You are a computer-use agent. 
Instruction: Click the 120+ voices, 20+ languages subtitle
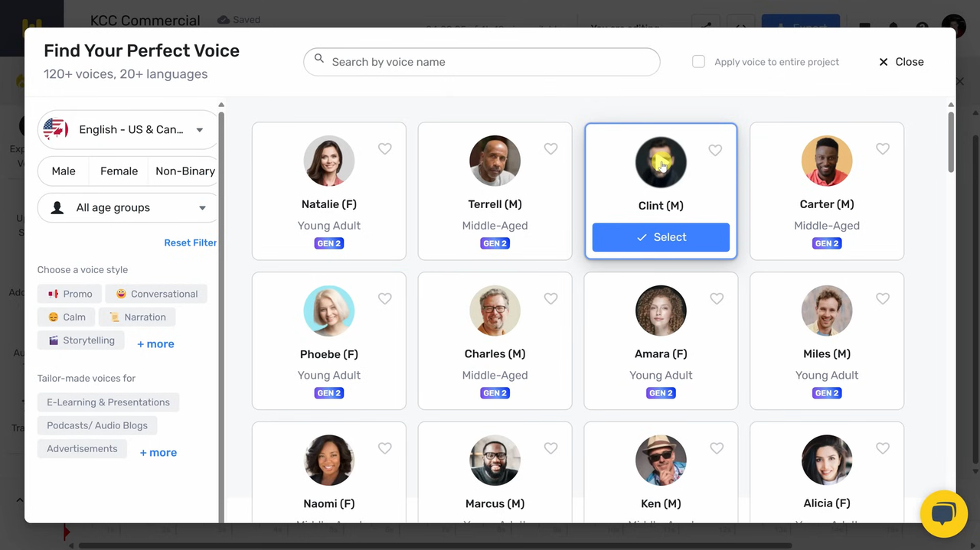tap(126, 74)
